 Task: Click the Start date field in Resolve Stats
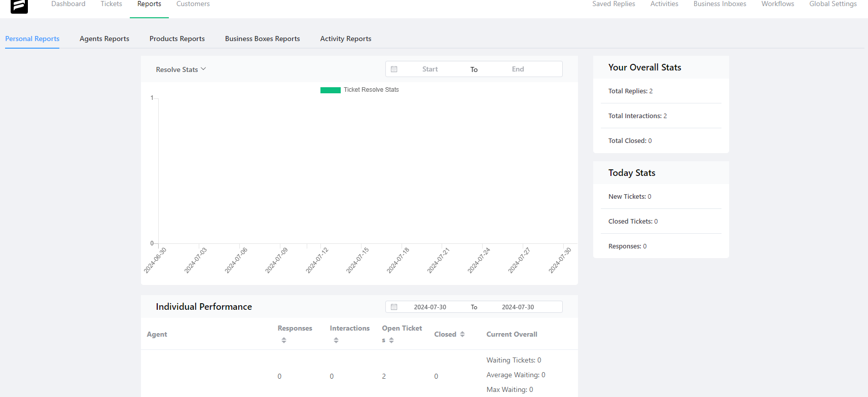point(430,69)
